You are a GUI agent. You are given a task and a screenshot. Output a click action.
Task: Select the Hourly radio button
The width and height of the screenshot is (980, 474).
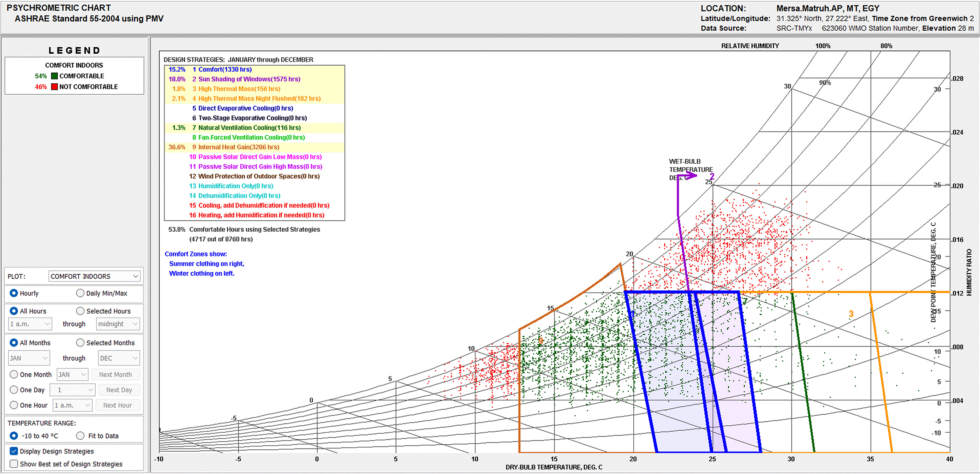tap(14, 293)
